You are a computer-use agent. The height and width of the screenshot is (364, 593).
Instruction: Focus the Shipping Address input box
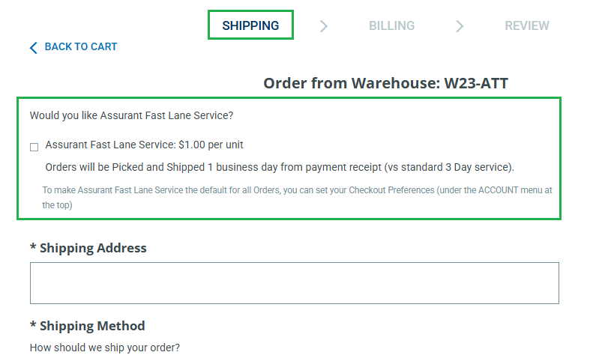tap(294, 283)
